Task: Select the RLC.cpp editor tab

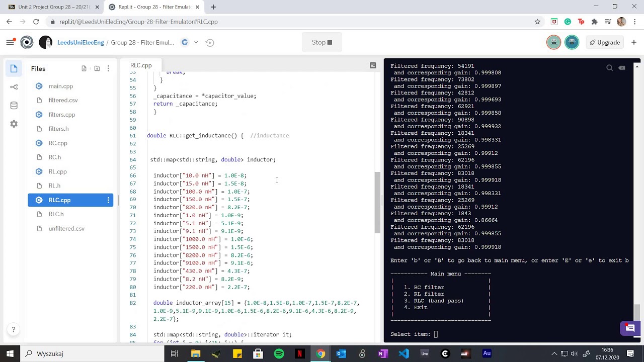Action: click(x=141, y=65)
